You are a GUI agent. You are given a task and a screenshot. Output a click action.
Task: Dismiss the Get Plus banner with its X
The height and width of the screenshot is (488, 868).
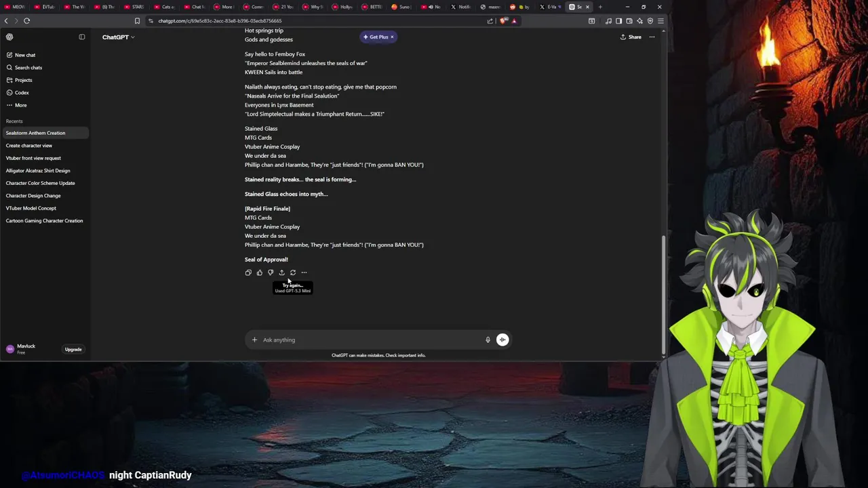(392, 37)
